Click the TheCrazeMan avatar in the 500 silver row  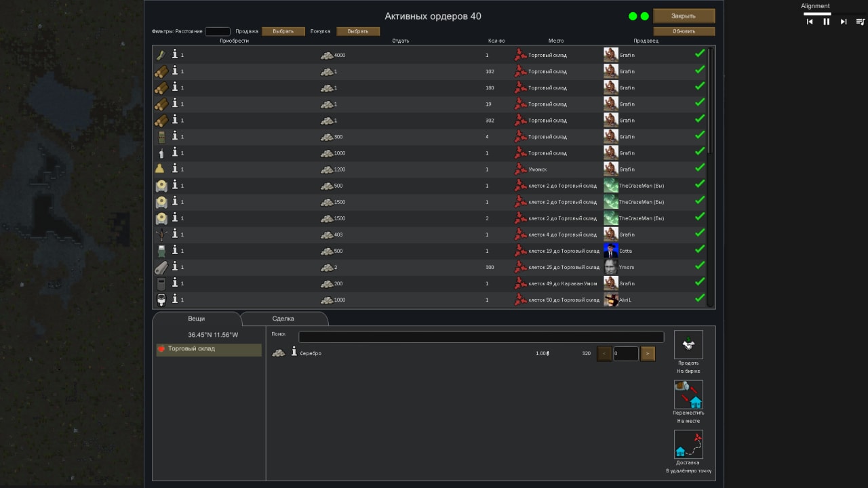[611, 186]
